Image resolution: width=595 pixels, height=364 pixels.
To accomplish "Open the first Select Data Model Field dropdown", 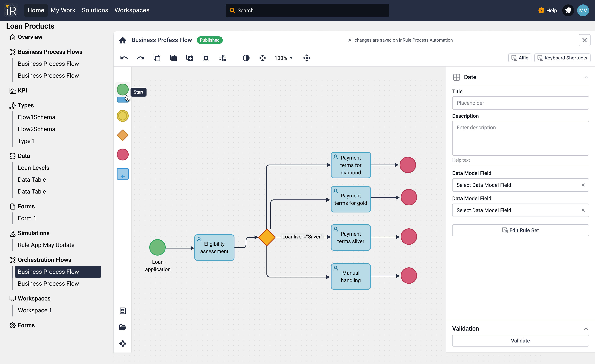I will click(x=520, y=185).
